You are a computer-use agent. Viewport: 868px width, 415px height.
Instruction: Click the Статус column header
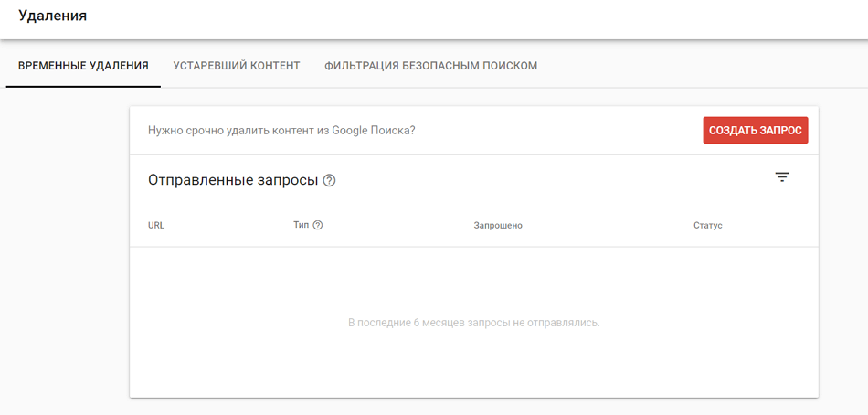(x=707, y=226)
